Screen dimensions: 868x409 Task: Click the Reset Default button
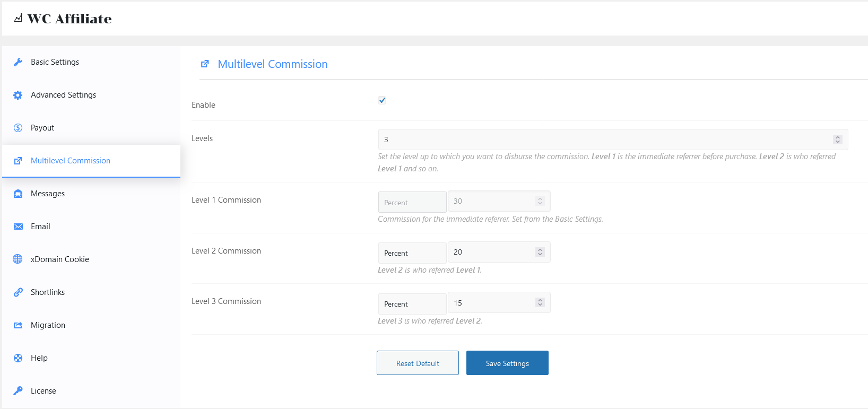click(x=418, y=363)
